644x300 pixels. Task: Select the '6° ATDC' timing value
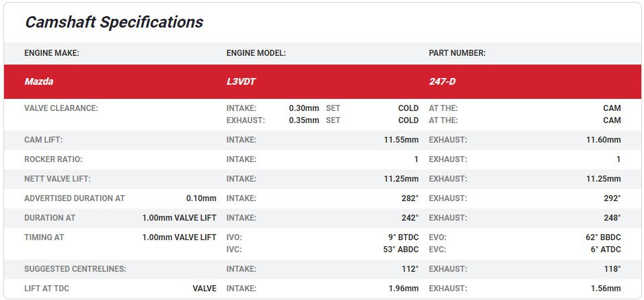(x=606, y=250)
